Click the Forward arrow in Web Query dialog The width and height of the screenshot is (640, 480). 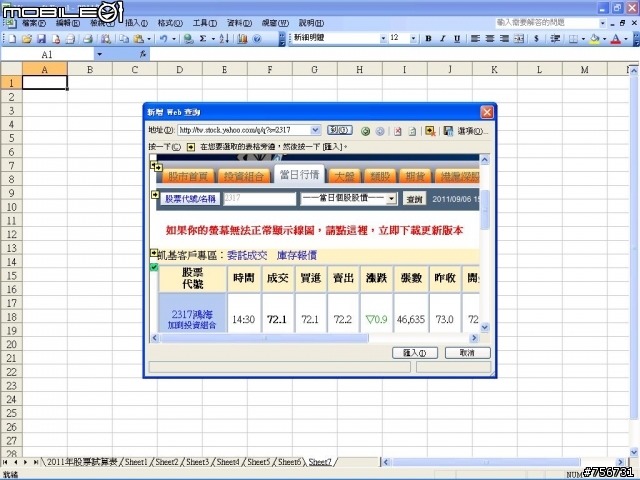tap(380, 131)
